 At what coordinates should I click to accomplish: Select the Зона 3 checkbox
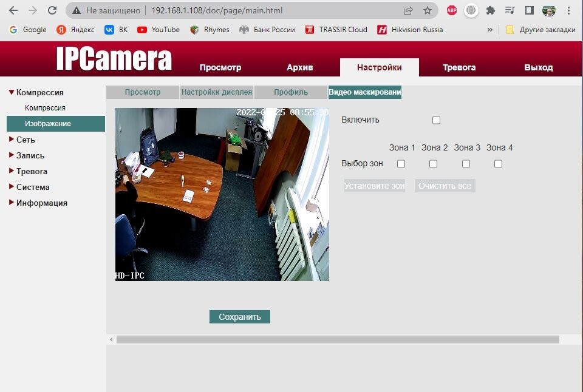(x=466, y=164)
